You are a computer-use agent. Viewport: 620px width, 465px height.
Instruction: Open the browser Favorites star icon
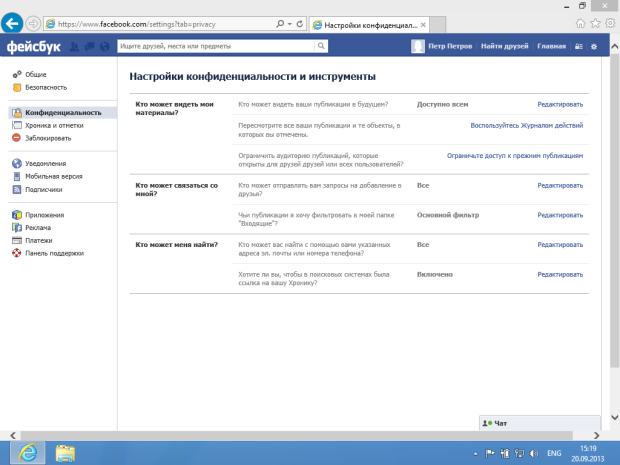595,24
